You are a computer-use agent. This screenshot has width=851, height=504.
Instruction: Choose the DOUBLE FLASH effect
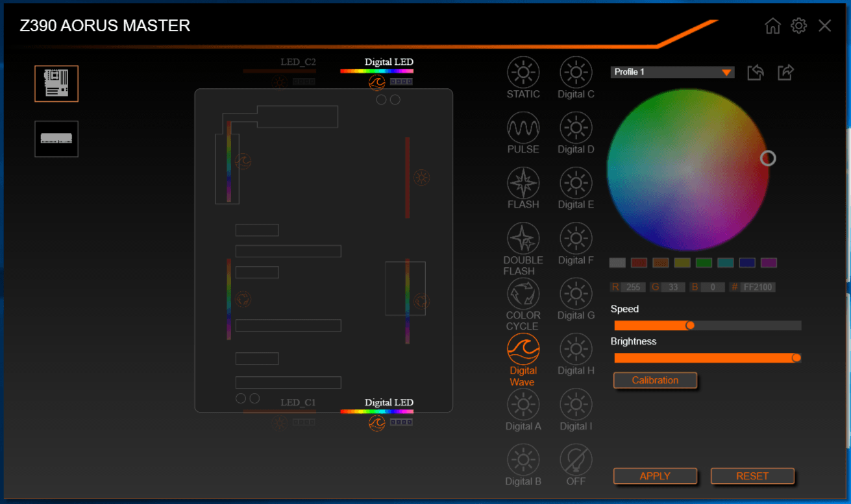(523, 239)
